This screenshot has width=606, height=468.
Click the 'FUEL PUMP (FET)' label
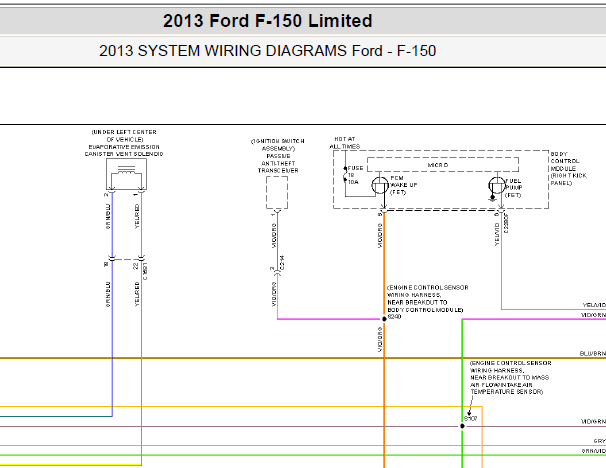514,188
